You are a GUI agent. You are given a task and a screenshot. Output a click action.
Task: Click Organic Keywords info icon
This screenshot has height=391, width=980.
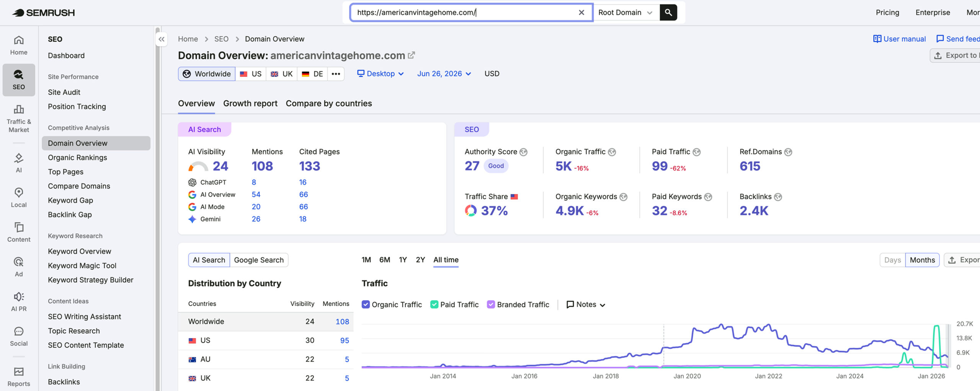pyautogui.click(x=624, y=197)
